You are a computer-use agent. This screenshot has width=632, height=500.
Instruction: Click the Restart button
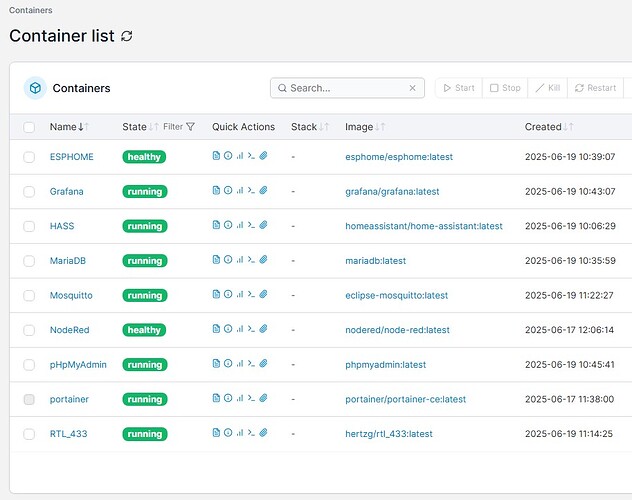click(595, 88)
